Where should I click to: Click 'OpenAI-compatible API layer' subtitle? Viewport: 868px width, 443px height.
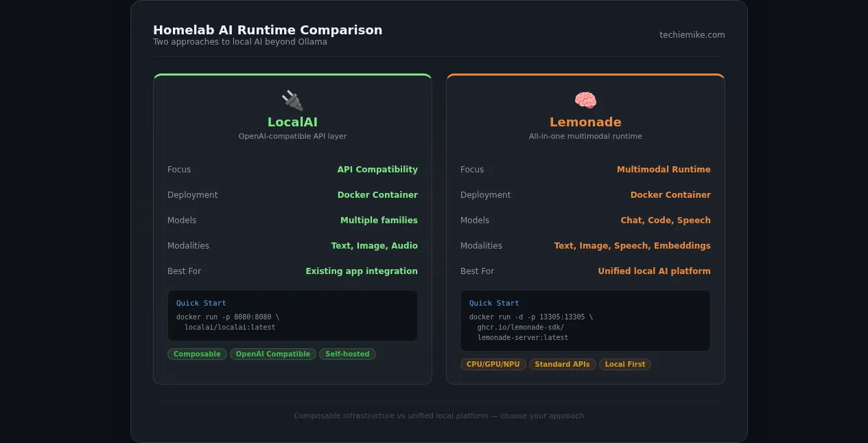[292, 137]
